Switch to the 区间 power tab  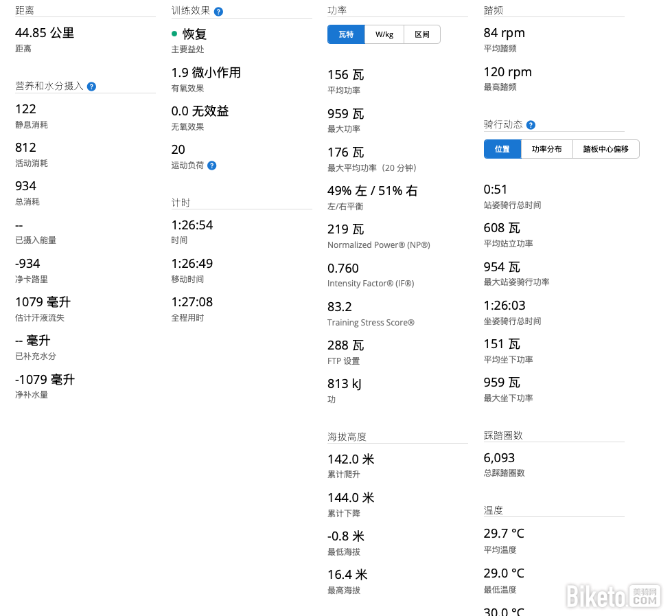click(x=422, y=34)
